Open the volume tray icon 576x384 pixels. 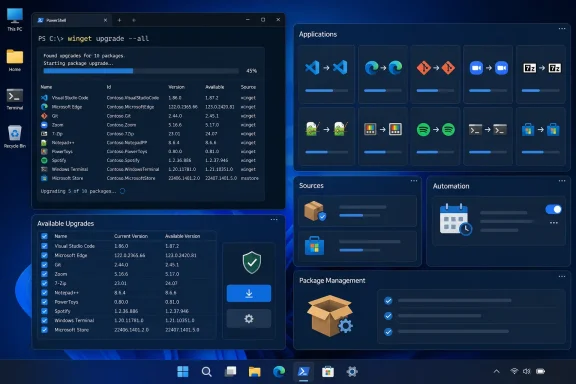pyautogui.click(x=527, y=372)
